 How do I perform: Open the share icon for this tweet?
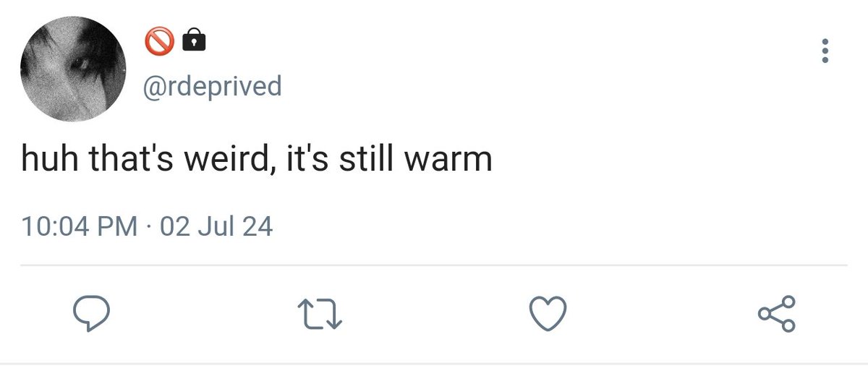(x=777, y=314)
